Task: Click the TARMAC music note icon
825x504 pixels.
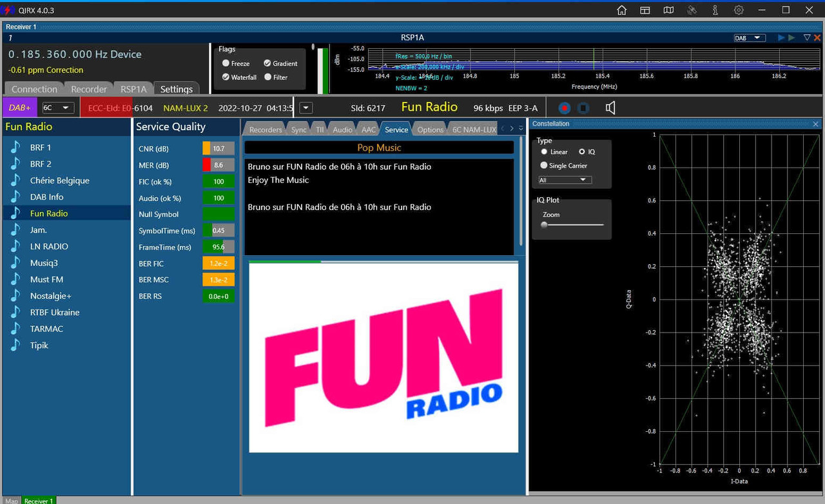Action: 15,328
